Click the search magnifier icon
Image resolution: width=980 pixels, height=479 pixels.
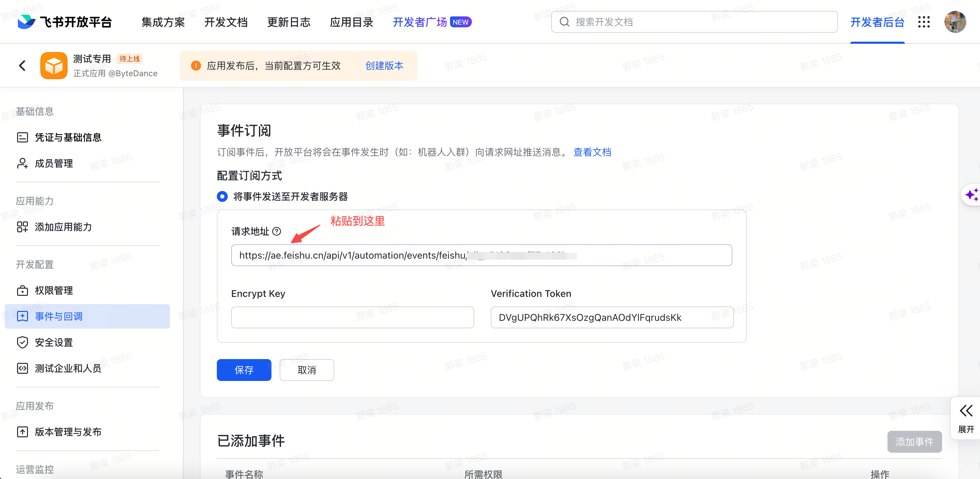564,22
